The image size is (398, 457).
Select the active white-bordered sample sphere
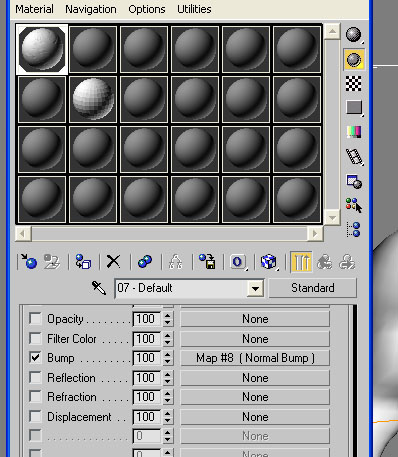42,49
